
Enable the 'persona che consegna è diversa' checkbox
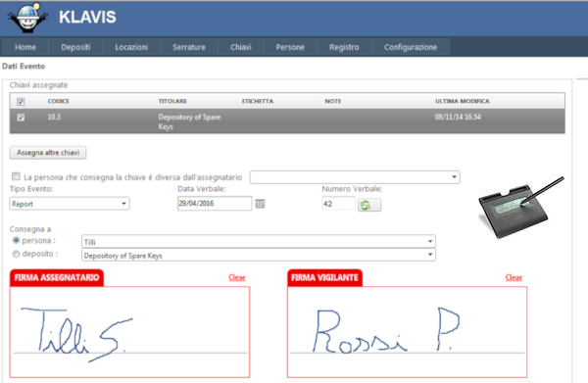(16, 176)
